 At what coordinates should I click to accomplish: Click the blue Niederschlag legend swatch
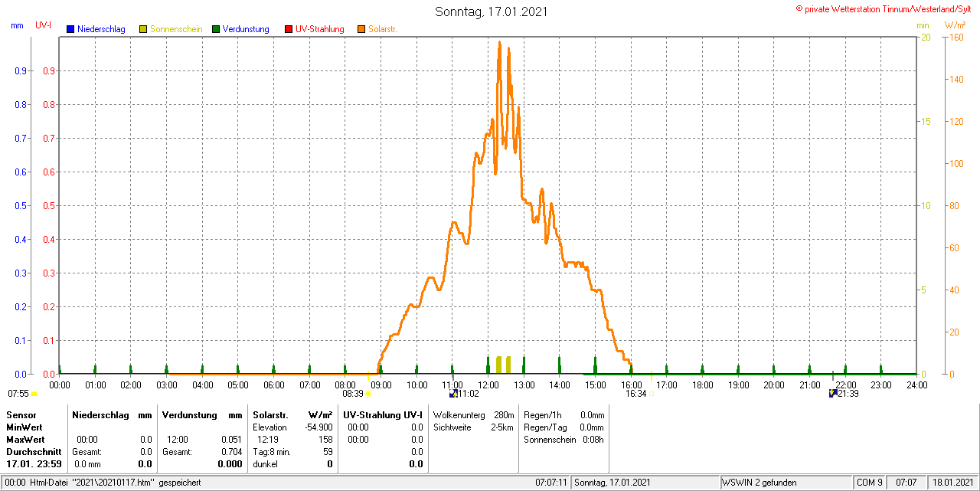70,29
